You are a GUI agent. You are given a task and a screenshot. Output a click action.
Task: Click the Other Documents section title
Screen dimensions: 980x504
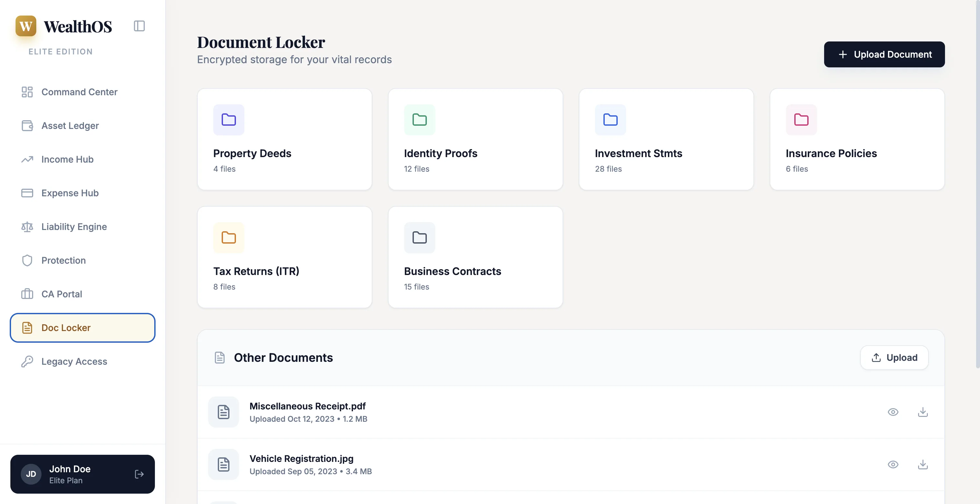283,358
